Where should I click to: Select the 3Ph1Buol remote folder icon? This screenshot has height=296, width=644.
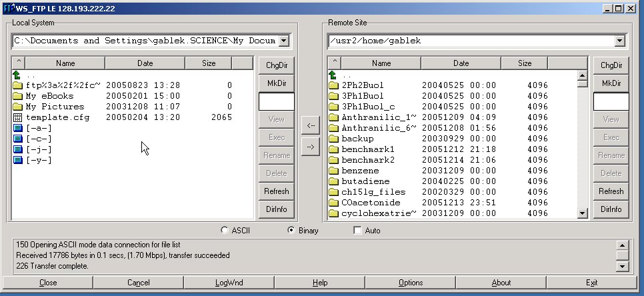point(333,96)
